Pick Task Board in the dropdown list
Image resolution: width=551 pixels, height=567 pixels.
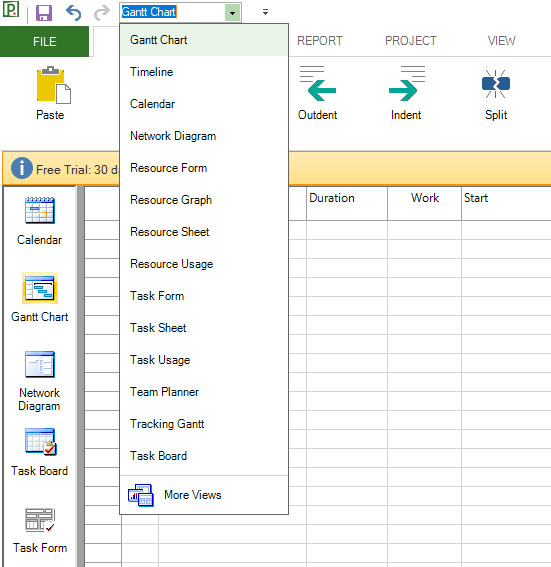click(204, 456)
